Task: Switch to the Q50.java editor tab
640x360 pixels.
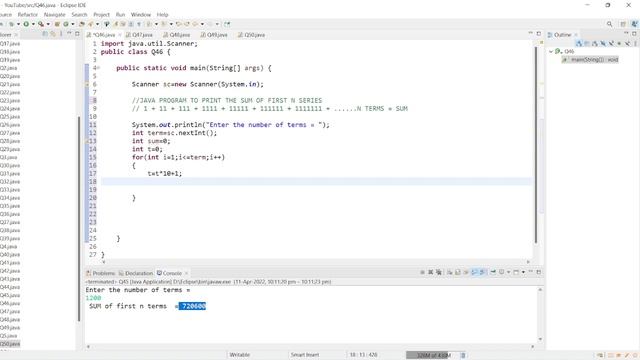Action: (251, 35)
